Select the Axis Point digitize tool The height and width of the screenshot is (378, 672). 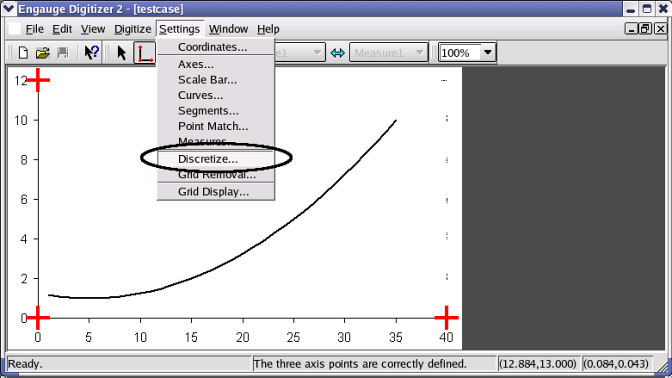pos(145,53)
